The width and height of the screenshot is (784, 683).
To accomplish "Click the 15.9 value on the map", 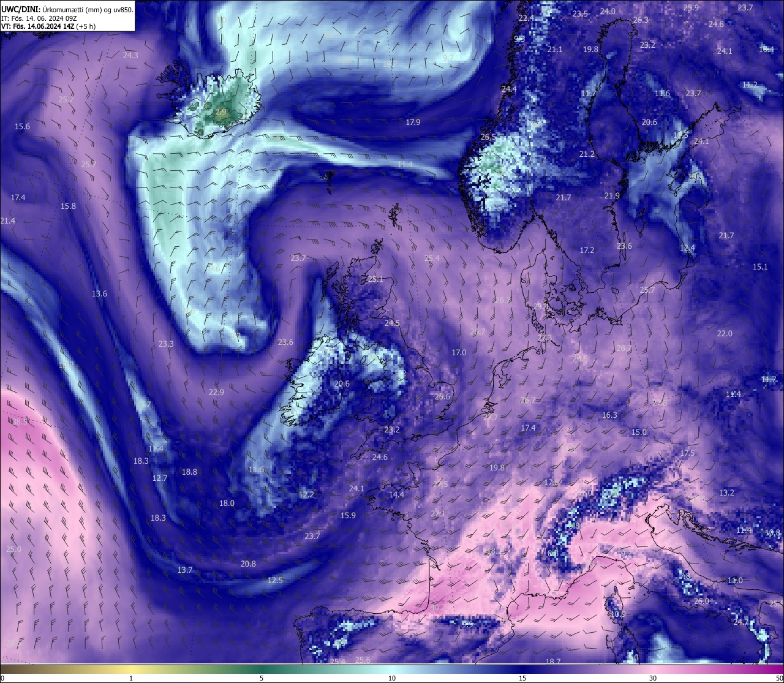I will point(348,515).
